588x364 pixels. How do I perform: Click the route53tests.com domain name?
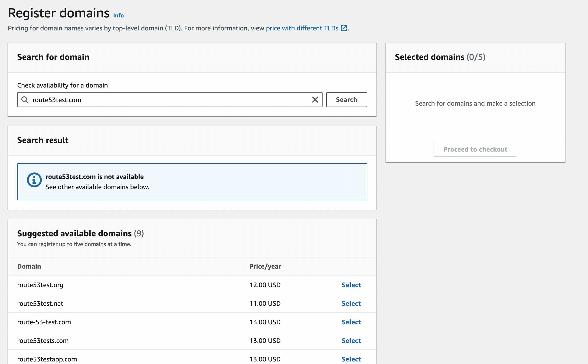pyautogui.click(x=43, y=340)
